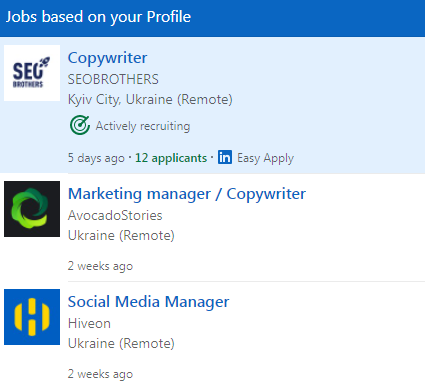Click the 12 applicants text
Screen dimensions: 425x387
tap(171, 158)
